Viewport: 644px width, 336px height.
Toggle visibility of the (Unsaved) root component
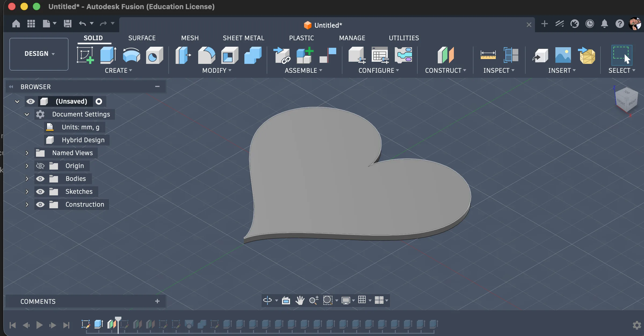30,101
